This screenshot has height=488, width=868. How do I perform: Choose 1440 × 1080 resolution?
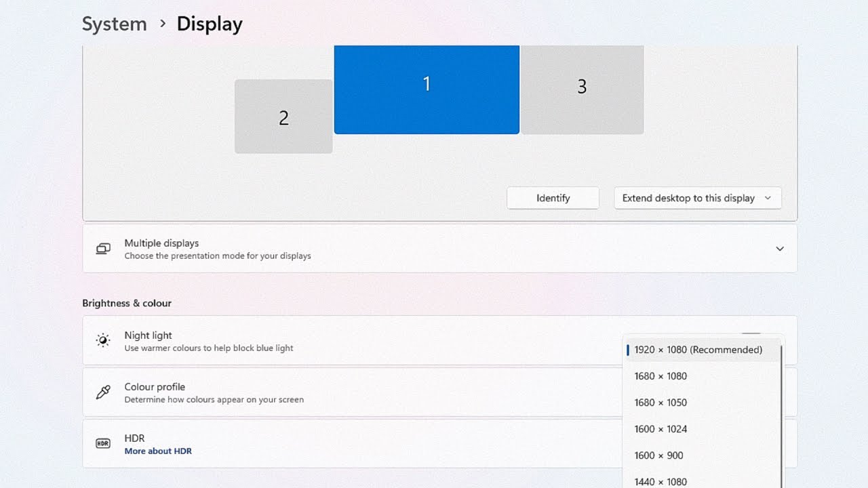702,481
